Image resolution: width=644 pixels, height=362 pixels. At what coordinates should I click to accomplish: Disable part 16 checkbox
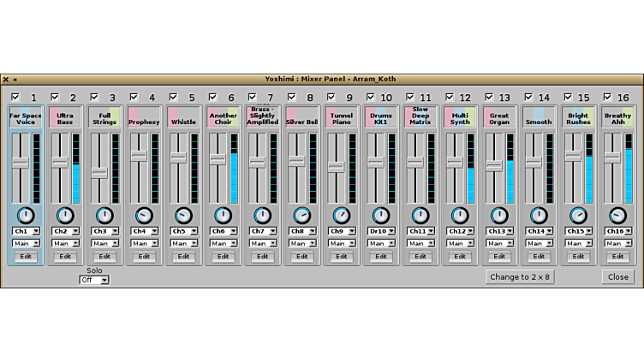(607, 97)
